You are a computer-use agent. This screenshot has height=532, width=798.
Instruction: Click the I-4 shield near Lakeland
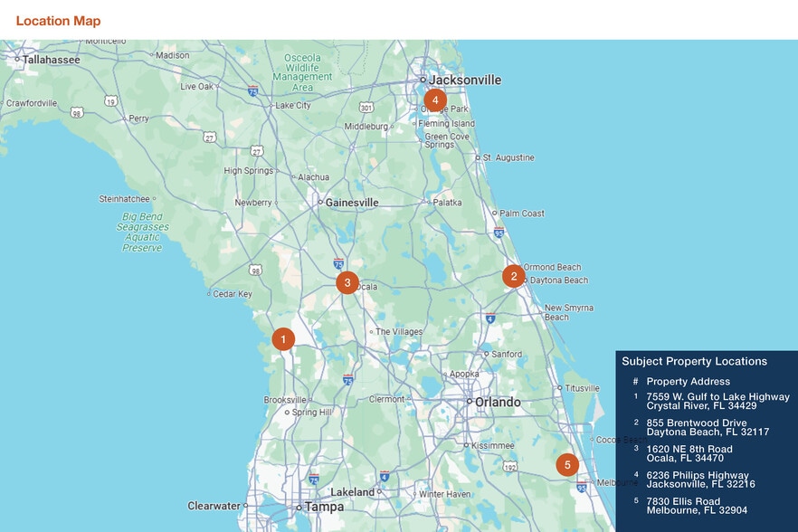(x=385, y=476)
